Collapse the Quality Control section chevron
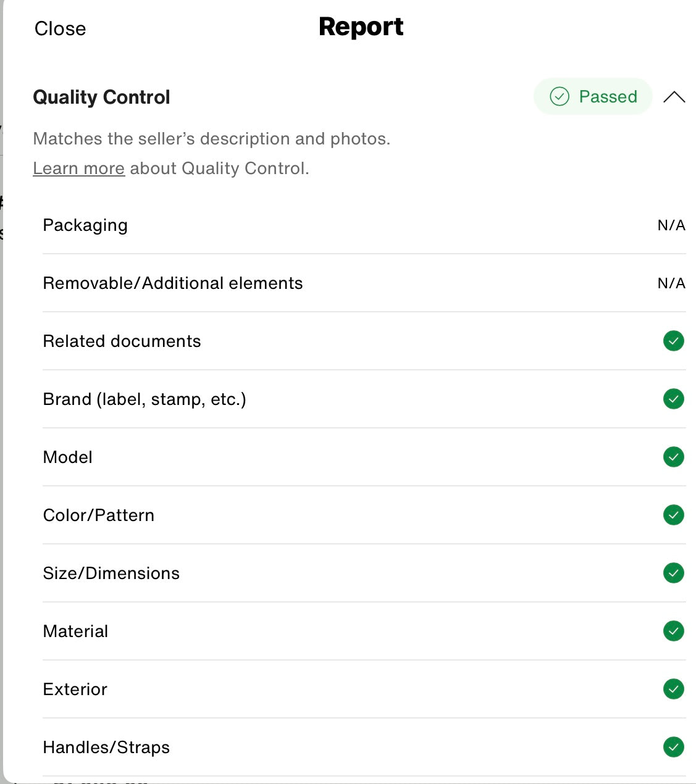 (674, 97)
